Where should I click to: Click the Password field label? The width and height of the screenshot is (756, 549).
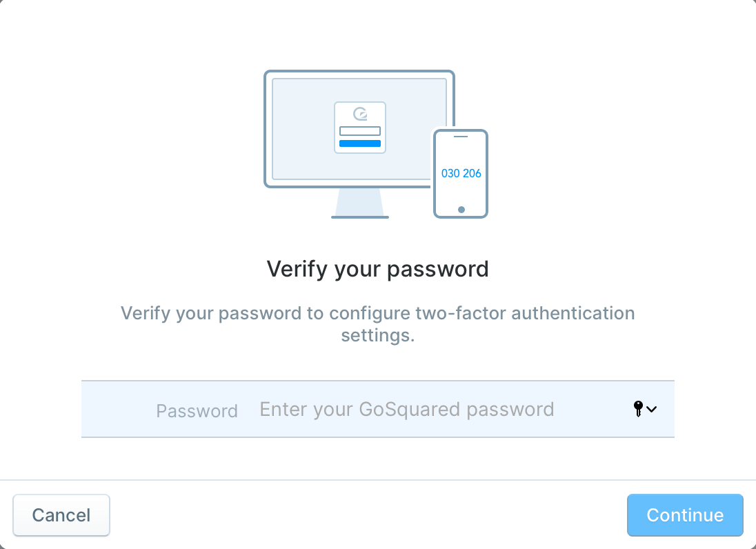197,410
